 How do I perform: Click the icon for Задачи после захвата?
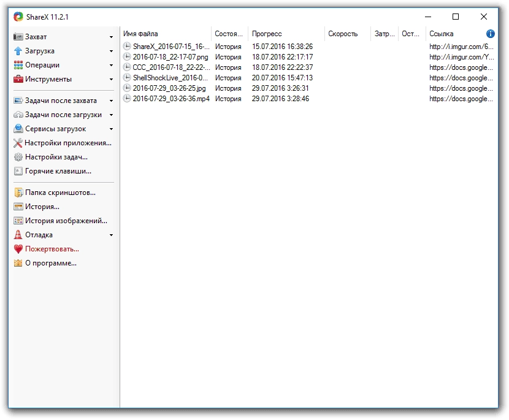[18, 101]
